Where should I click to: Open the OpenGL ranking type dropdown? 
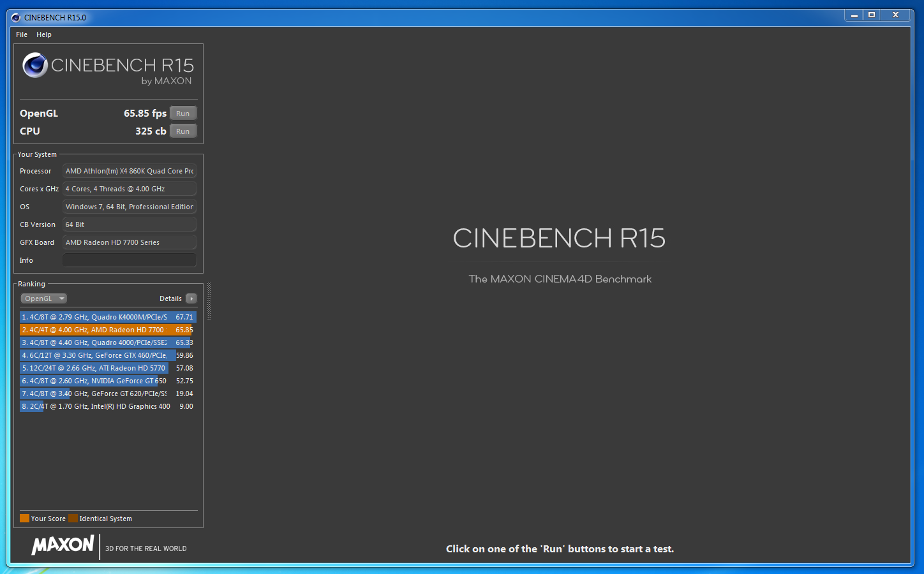[x=43, y=298]
